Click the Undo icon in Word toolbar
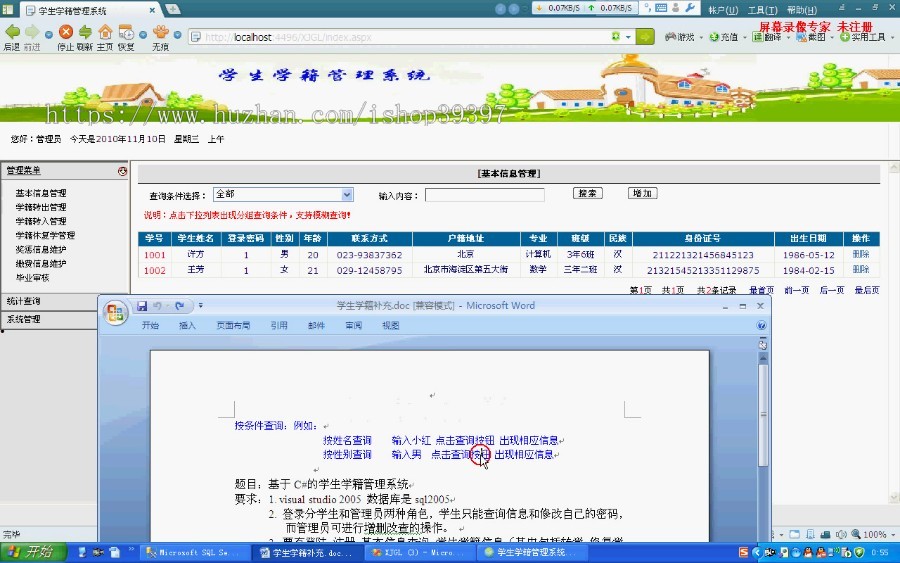 point(157,306)
